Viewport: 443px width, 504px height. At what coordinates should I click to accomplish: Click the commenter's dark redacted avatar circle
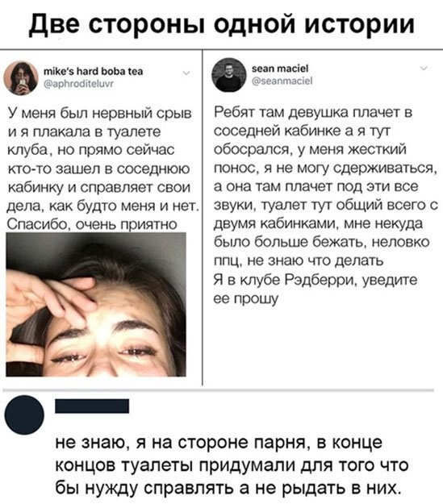24,415
